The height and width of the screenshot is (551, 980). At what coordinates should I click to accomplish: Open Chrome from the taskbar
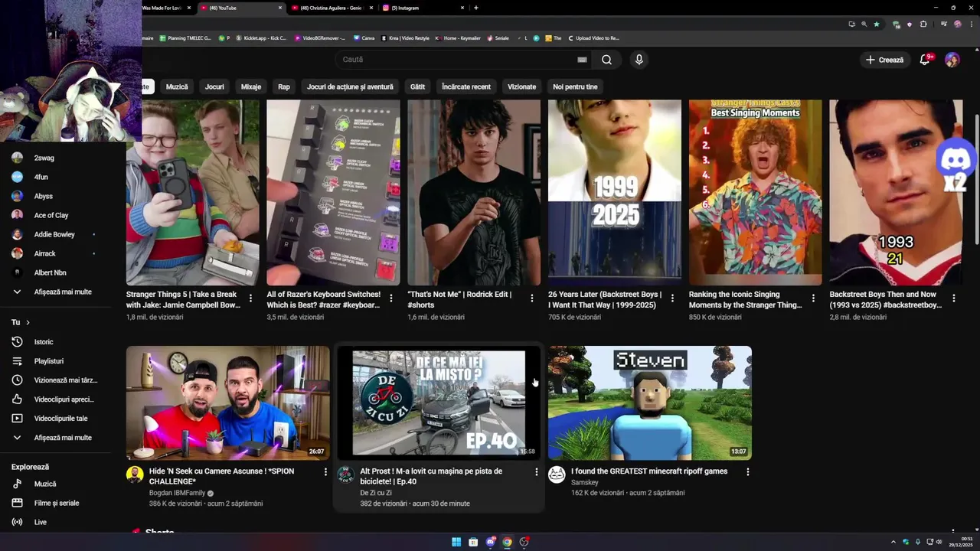(x=507, y=542)
